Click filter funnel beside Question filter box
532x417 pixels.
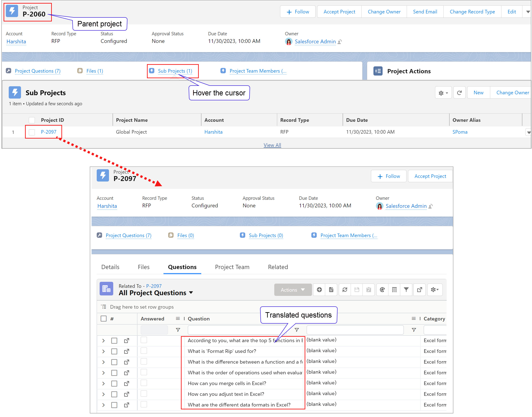point(297,330)
